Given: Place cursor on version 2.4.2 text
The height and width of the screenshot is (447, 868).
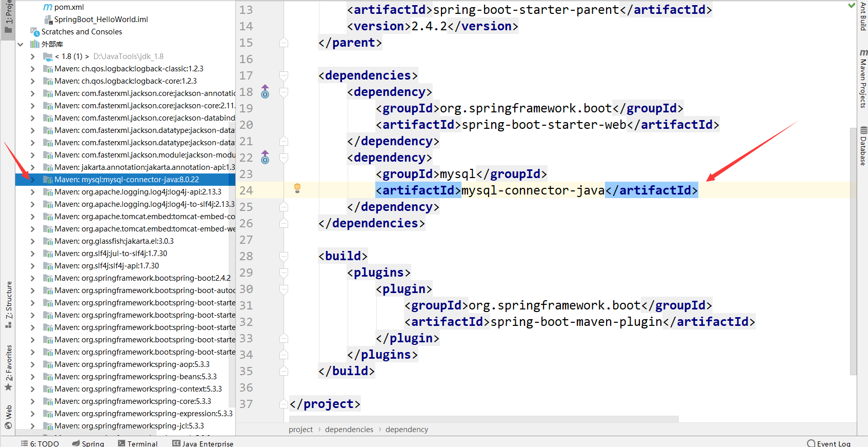Looking at the screenshot, I should 429,26.
